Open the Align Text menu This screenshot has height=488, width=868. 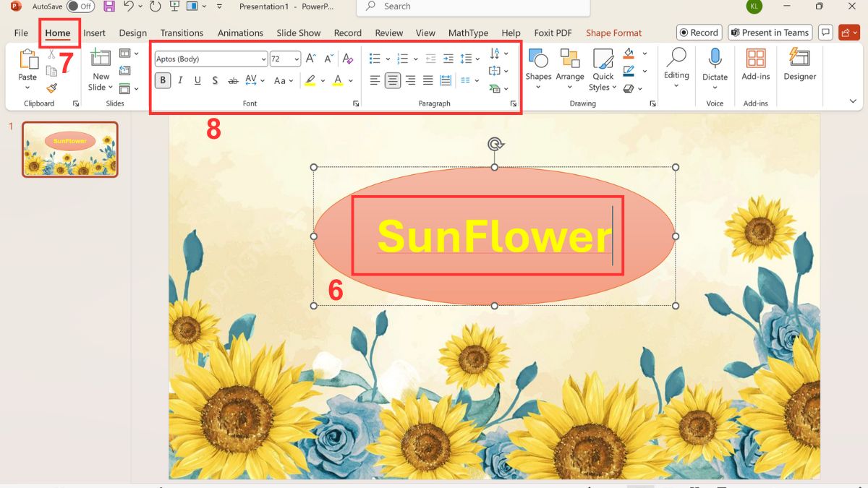pos(498,71)
